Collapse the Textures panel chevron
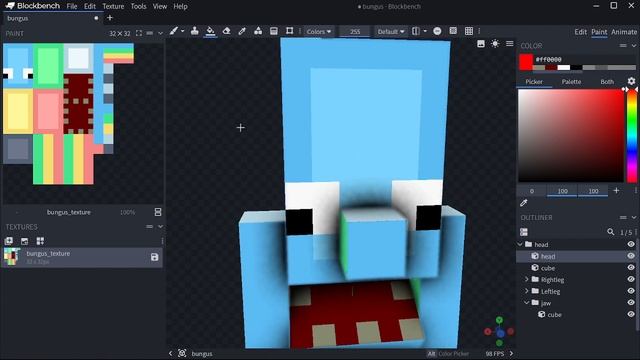640x360 pixels. [160, 227]
